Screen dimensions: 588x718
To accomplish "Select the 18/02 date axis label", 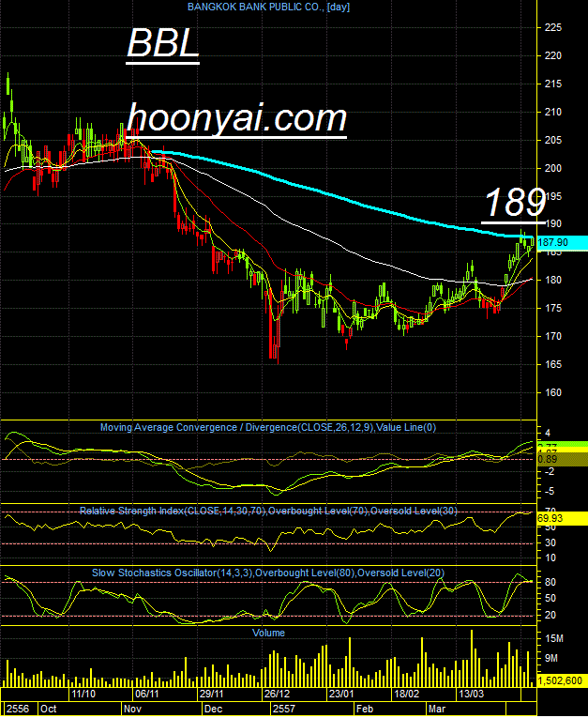I will (407, 694).
